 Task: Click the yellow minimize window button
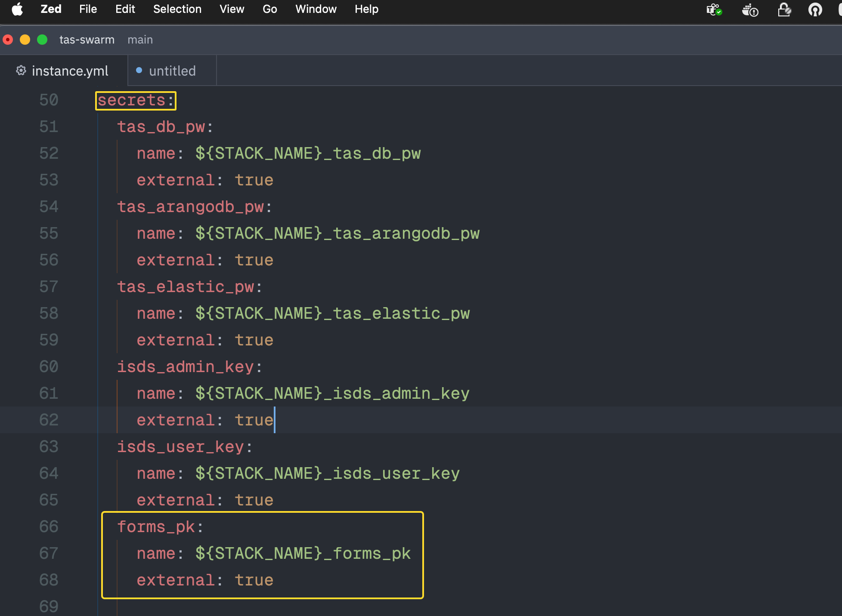[25, 40]
